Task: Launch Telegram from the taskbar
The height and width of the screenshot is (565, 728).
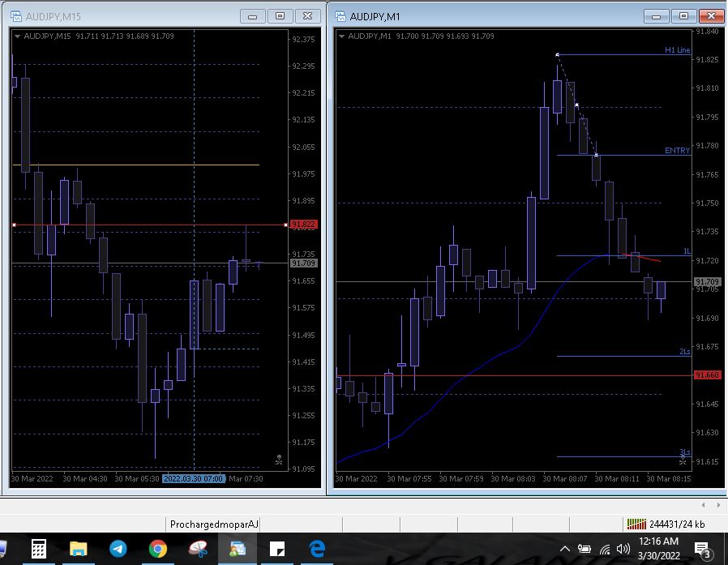Action: [x=118, y=549]
